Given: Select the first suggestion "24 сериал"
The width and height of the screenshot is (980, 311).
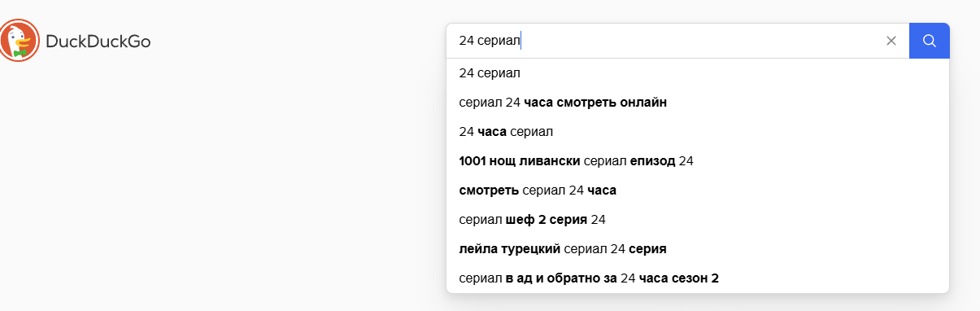Looking at the screenshot, I should 698,73.
